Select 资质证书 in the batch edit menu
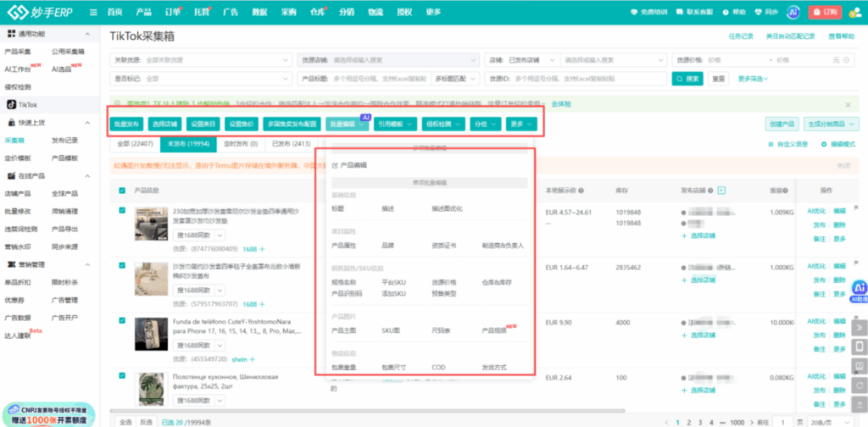 pyautogui.click(x=444, y=245)
